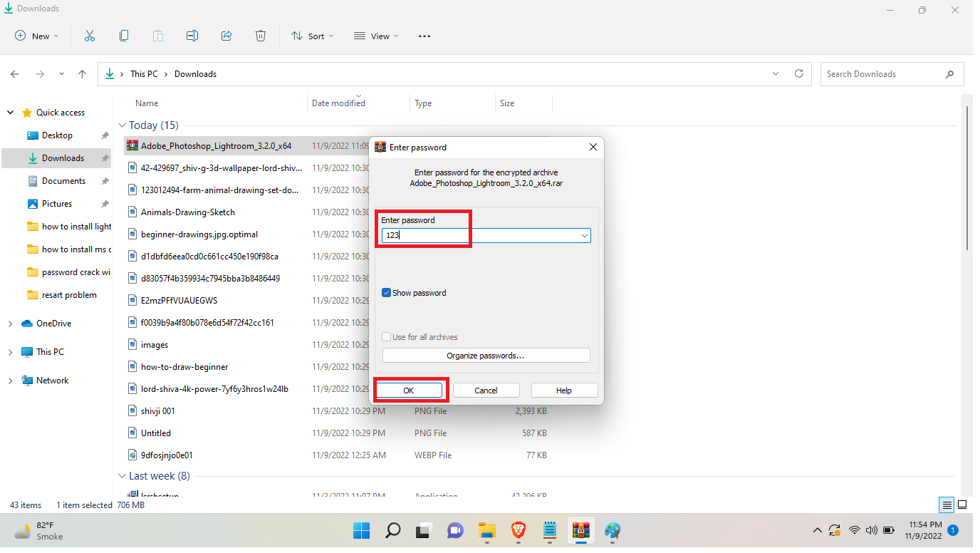Collapse the Quick access tree
The image size is (980, 553).
click(x=10, y=113)
